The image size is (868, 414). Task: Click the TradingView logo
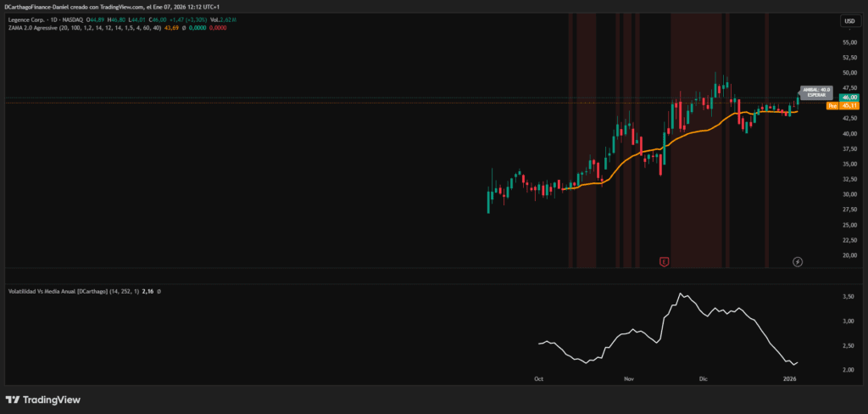point(41,400)
